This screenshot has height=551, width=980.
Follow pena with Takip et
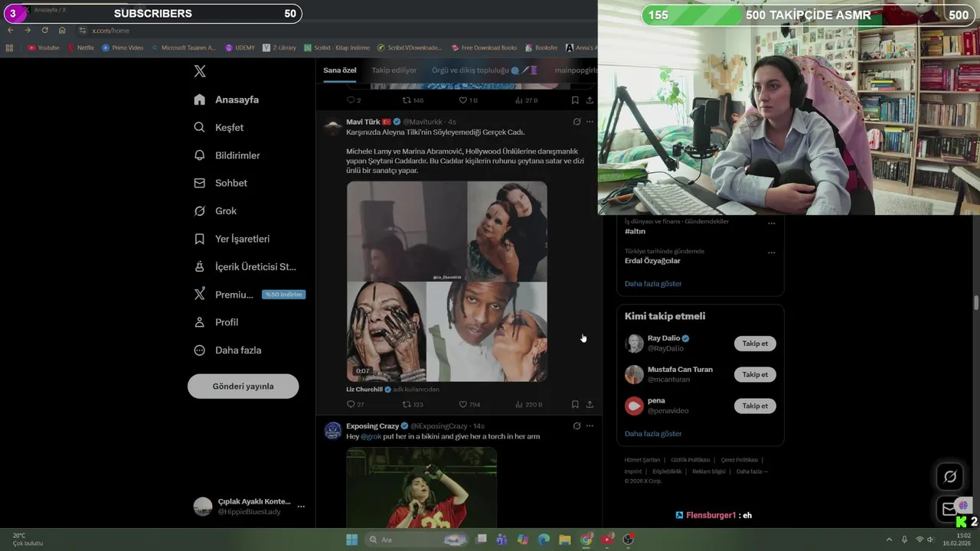tap(755, 406)
